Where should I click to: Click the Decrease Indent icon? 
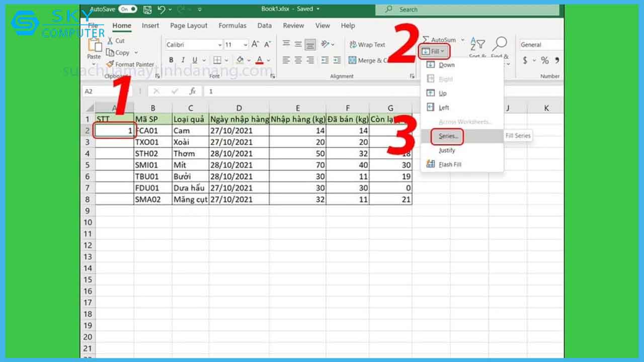point(325,60)
